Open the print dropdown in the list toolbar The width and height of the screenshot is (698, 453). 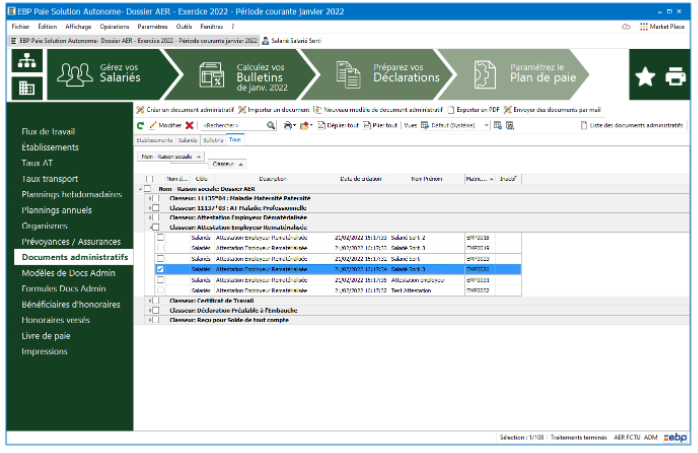[x=290, y=125]
